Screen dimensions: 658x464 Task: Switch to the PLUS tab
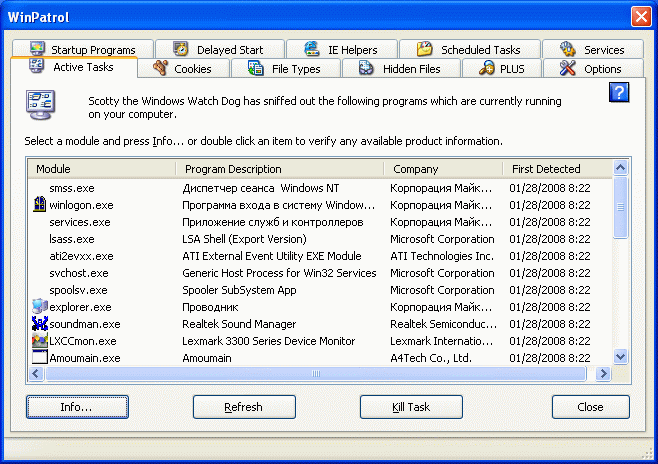(501, 68)
